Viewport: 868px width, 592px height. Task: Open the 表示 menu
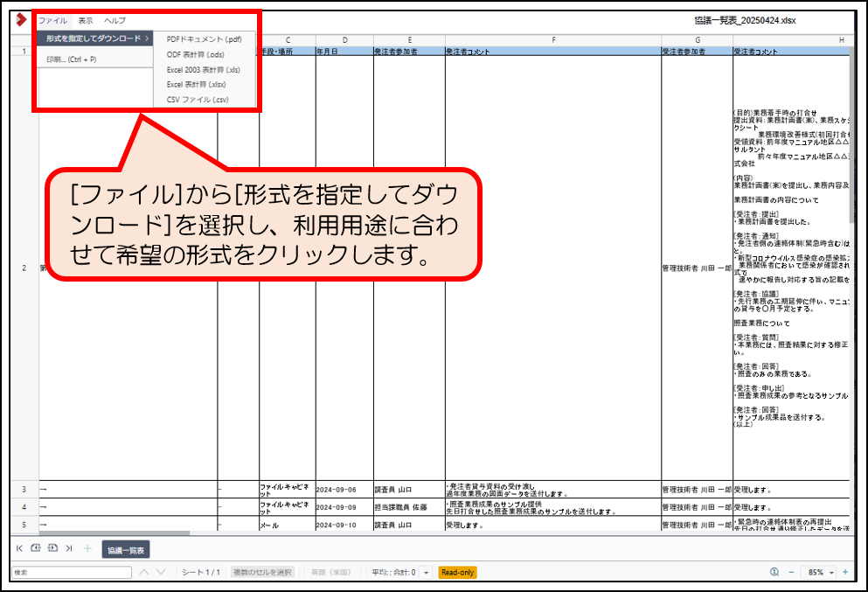[86, 20]
